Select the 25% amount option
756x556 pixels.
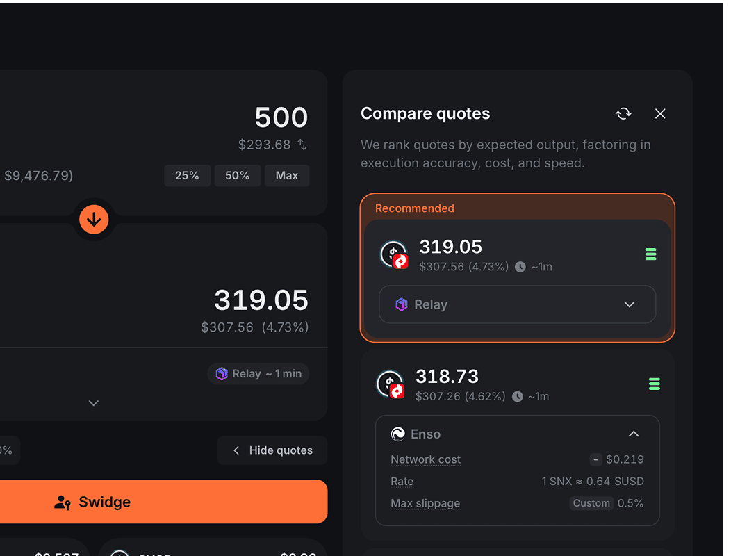(x=187, y=175)
